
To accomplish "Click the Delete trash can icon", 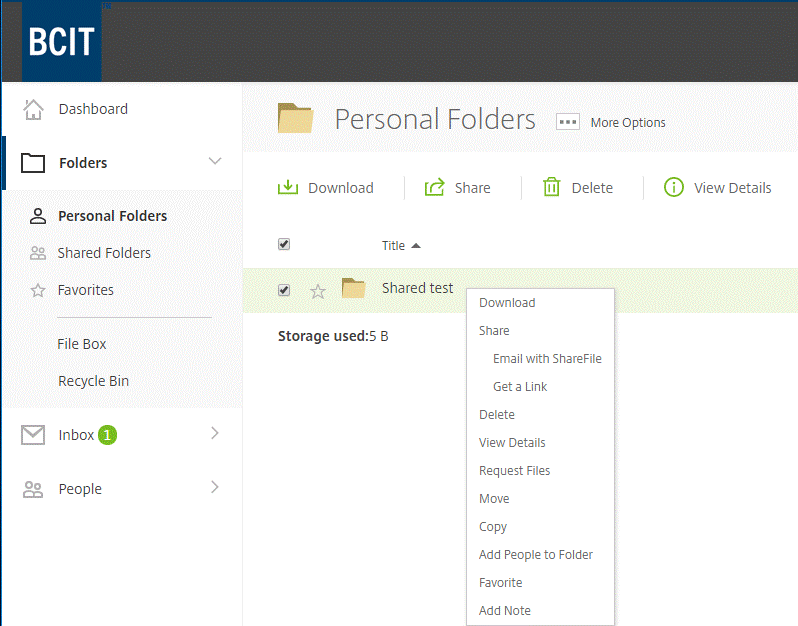I will [552, 187].
